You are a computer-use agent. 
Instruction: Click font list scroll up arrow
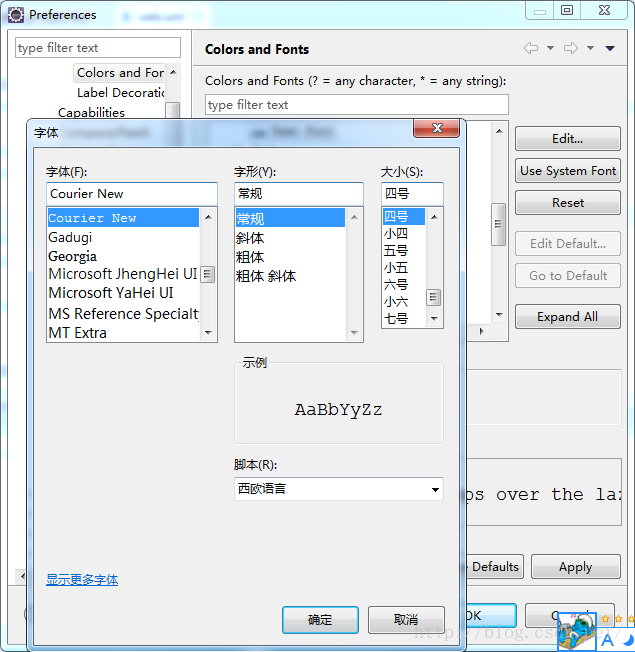click(x=208, y=217)
